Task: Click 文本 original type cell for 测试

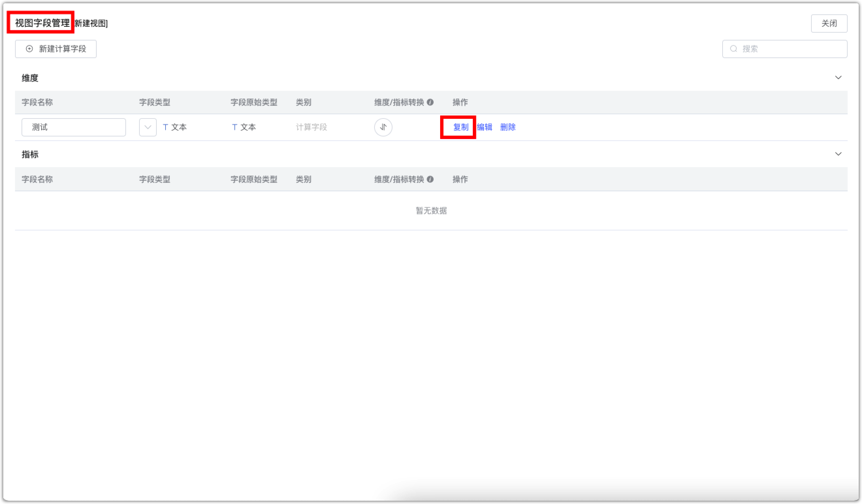Action: tap(244, 127)
